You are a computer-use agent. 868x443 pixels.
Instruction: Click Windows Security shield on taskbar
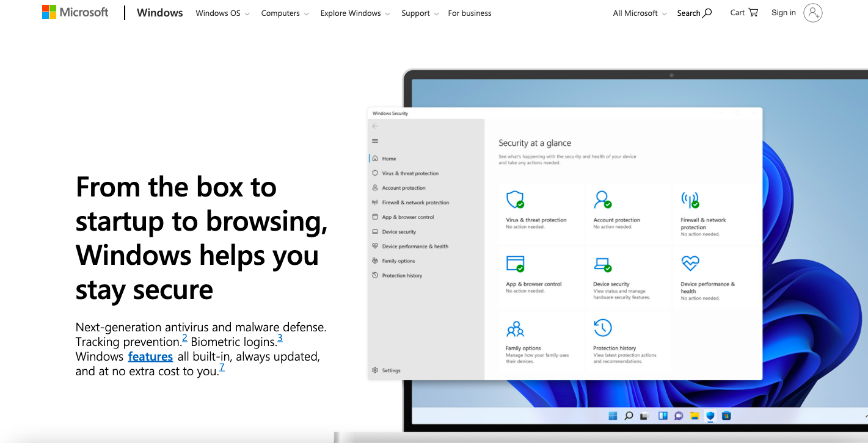pos(710,416)
